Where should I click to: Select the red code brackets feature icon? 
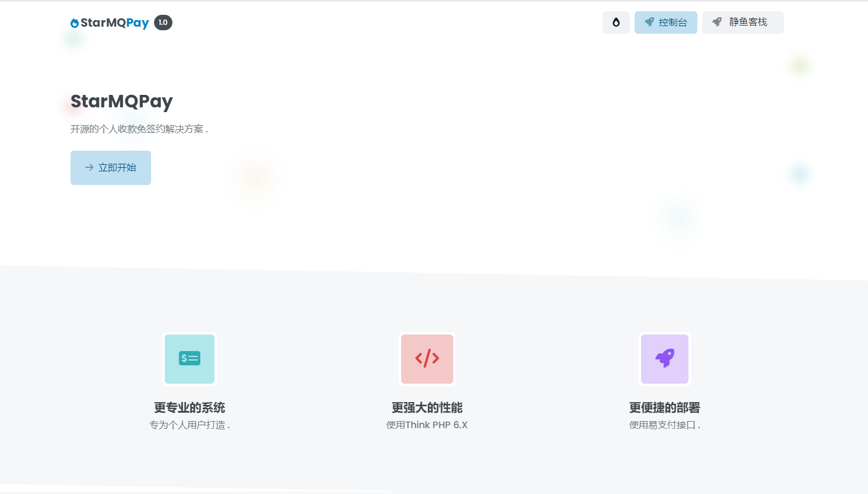[x=427, y=359]
